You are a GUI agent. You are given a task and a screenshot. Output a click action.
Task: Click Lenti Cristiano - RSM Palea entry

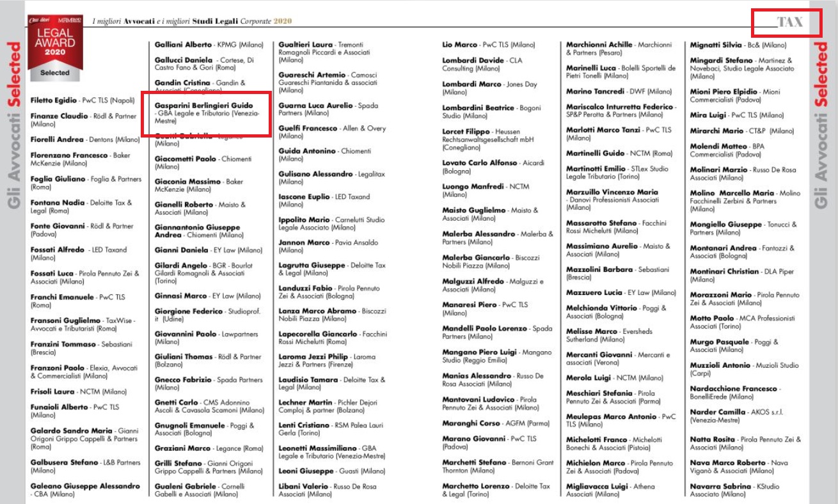(331, 429)
